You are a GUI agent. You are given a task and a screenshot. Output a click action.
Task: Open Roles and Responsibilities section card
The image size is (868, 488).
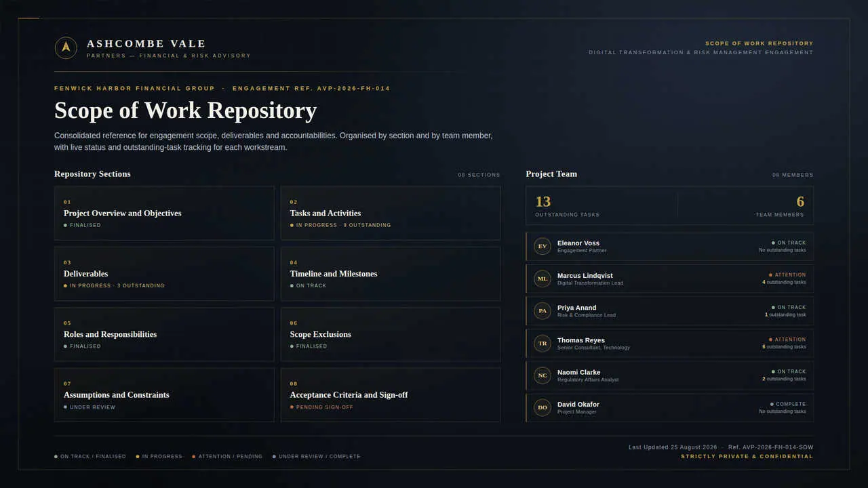click(x=164, y=334)
